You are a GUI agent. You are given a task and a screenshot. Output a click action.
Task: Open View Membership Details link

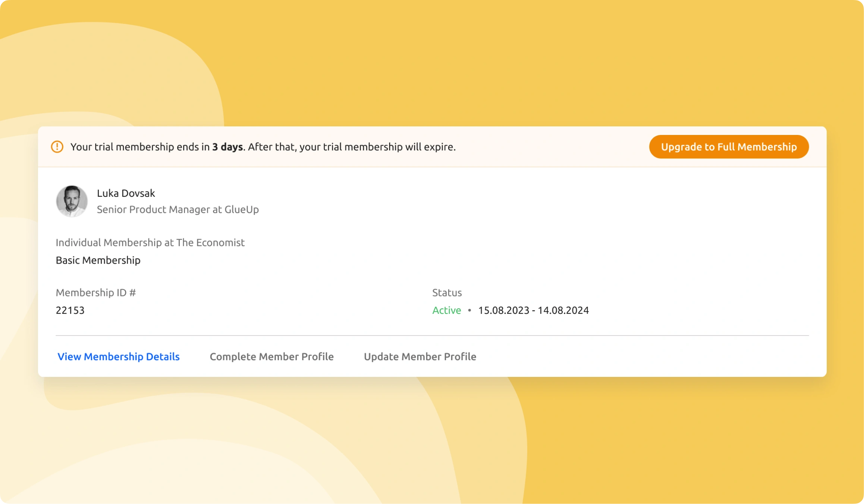coord(118,356)
